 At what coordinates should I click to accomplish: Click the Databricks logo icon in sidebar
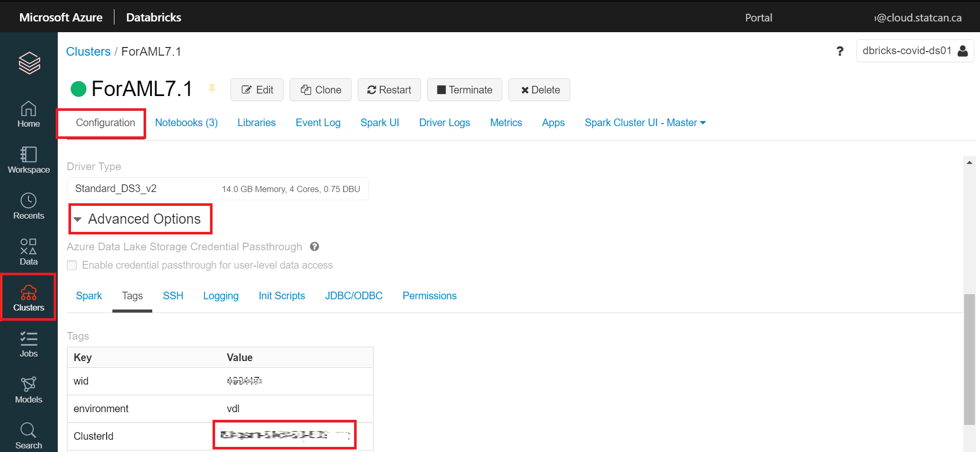29,63
